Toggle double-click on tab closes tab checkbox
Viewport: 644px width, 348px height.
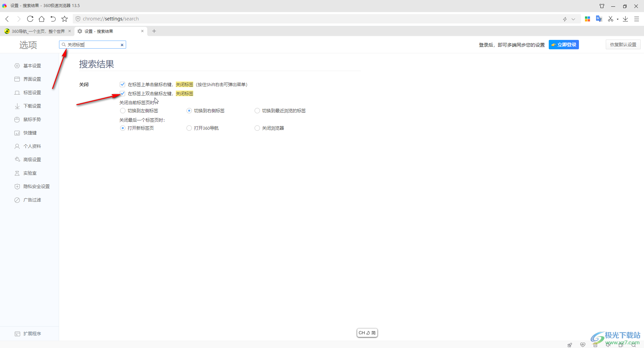pos(122,94)
